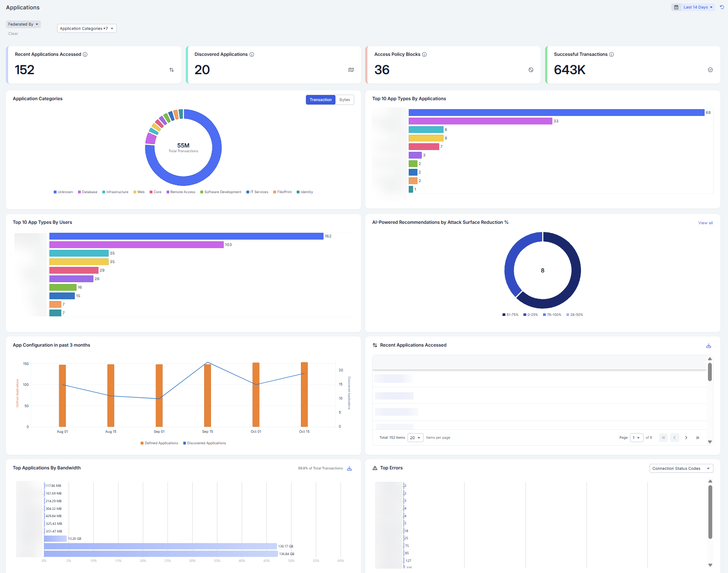Viewport: 728px width, 573px height.
Task: Switch the Application Categories chart to Bytes
Action: click(x=345, y=100)
